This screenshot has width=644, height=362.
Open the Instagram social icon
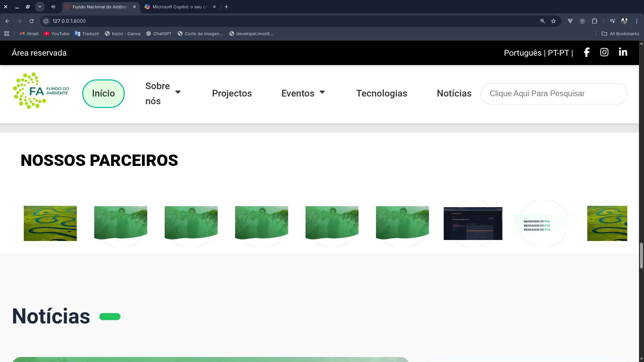[604, 52]
